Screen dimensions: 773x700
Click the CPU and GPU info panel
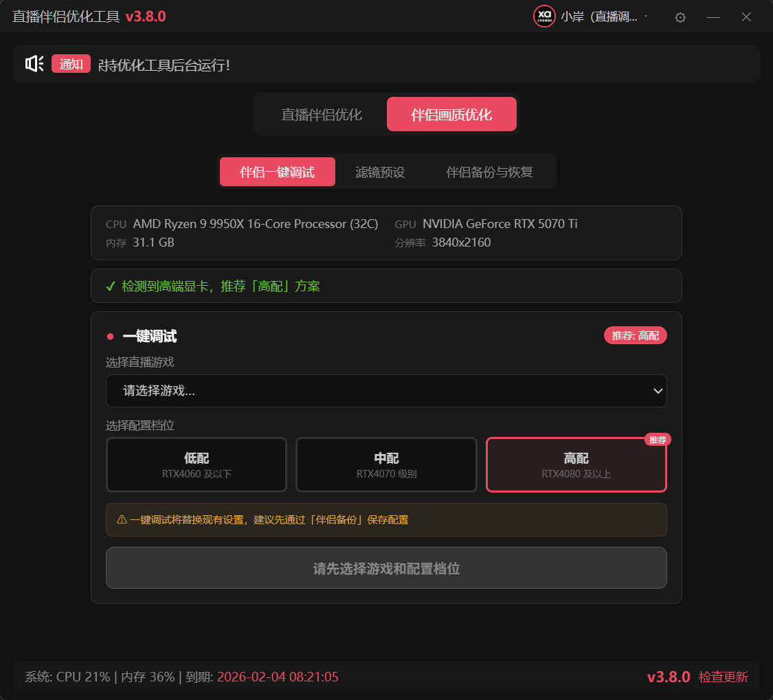tap(386, 232)
